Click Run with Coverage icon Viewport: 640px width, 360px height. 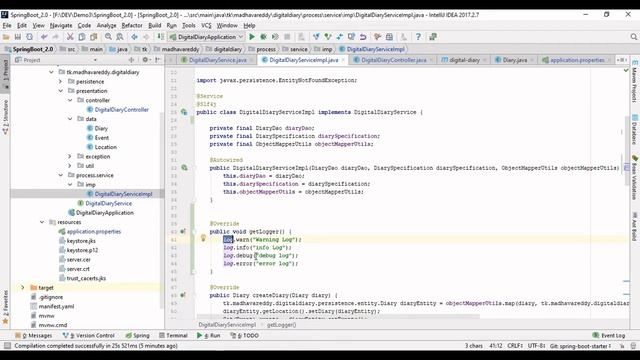point(275,37)
